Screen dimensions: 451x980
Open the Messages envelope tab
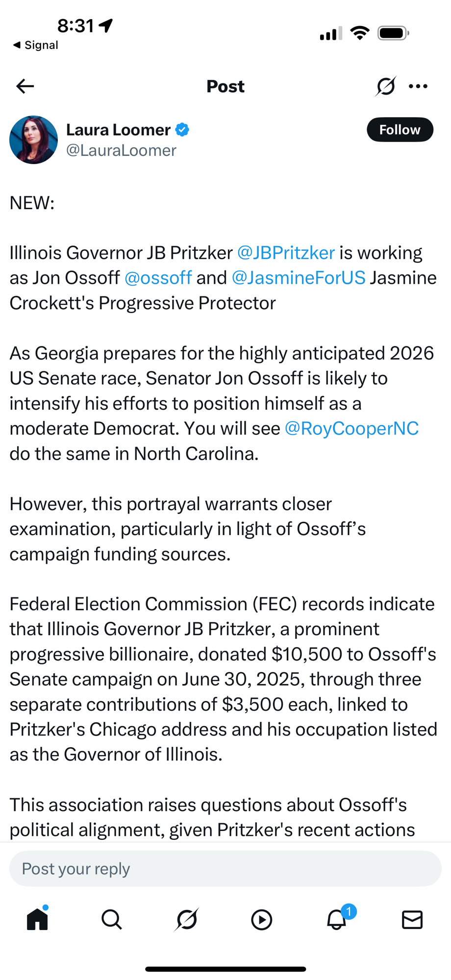coord(412,919)
